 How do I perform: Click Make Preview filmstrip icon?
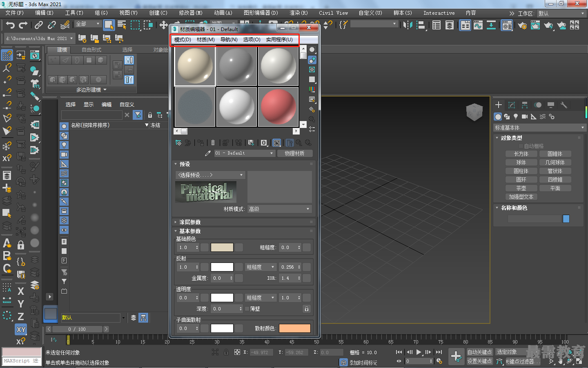point(312,99)
